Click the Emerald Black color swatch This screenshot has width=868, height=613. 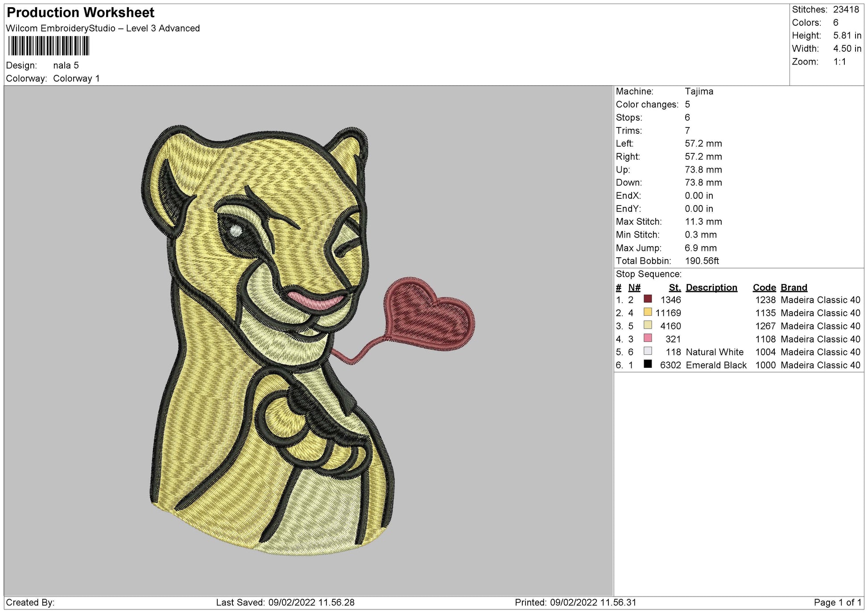click(648, 364)
